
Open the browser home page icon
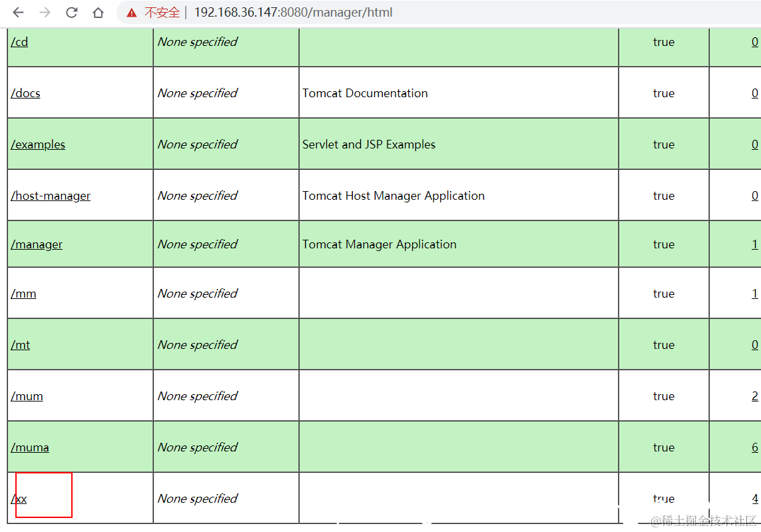98,12
